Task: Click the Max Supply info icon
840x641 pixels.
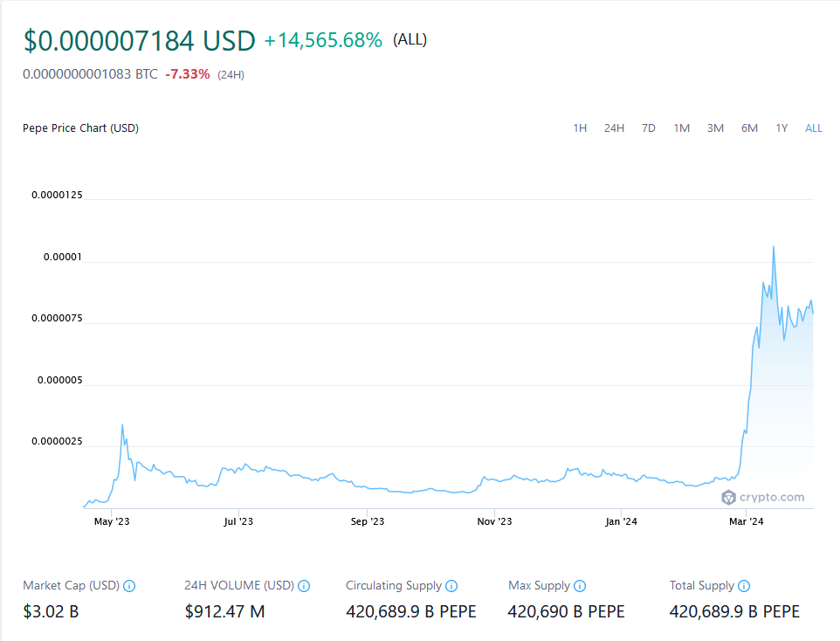Action: click(580, 586)
